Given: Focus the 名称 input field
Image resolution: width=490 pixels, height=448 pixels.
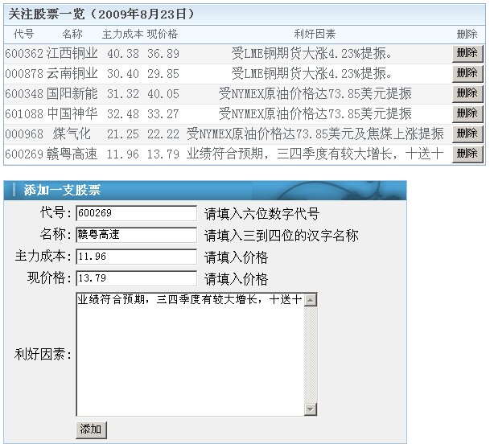Looking at the screenshot, I should coord(136,235).
